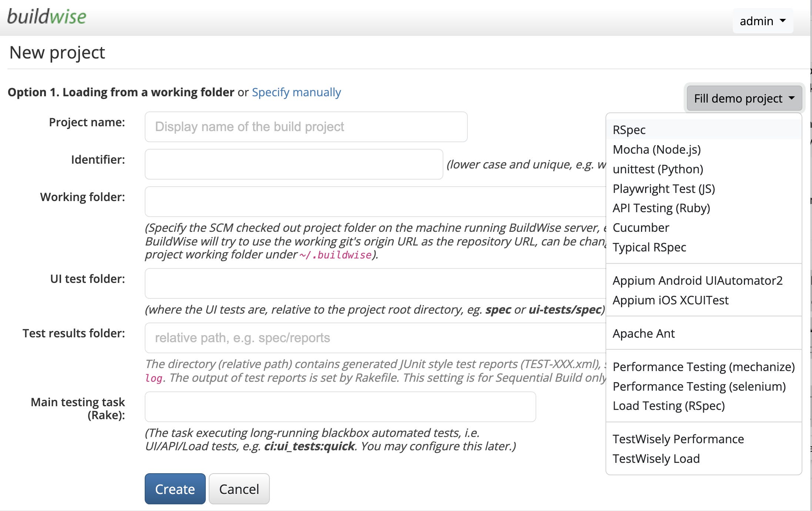This screenshot has height=511, width=812.
Task: Select Cucumber demo project
Action: (641, 228)
